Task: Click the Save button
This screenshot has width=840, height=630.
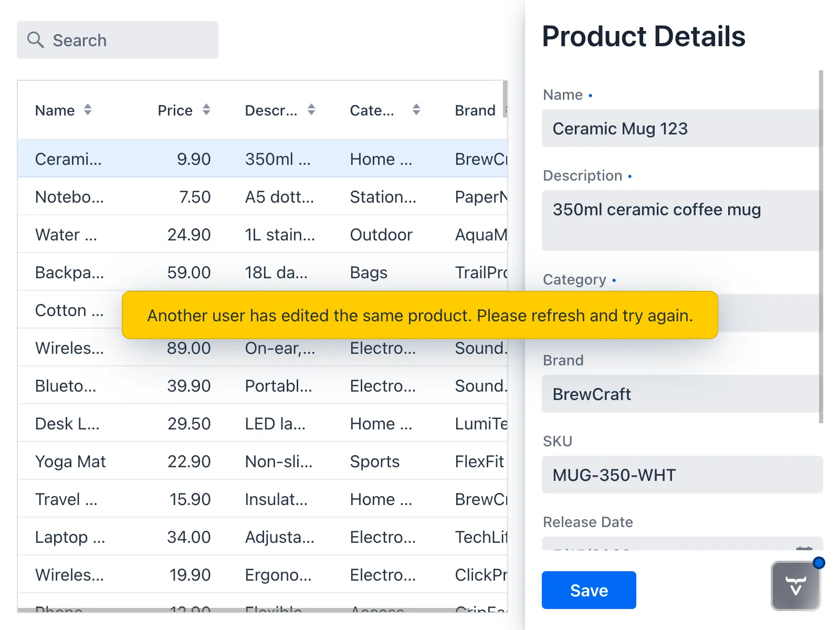Action: coord(589,590)
